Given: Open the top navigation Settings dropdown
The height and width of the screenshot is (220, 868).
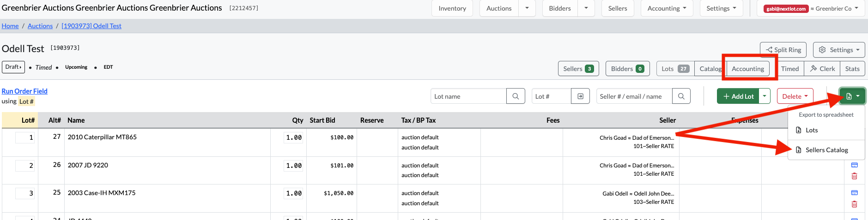Looking at the screenshot, I should (721, 8).
